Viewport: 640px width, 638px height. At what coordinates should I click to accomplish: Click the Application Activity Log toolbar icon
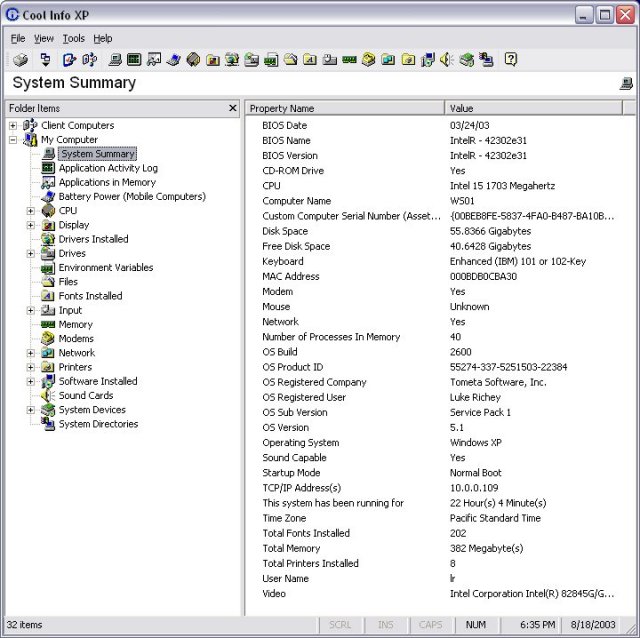[x=134, y=60]
